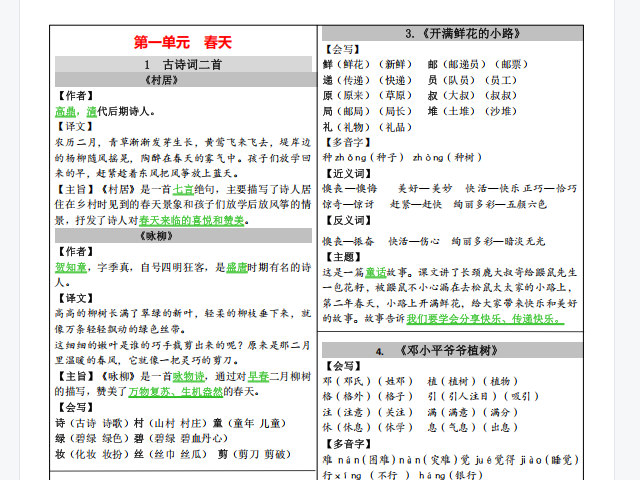The width and height of the screenshot is (640, 480).
Task: Click the green underlined word 童话
Action: (376, 272)
